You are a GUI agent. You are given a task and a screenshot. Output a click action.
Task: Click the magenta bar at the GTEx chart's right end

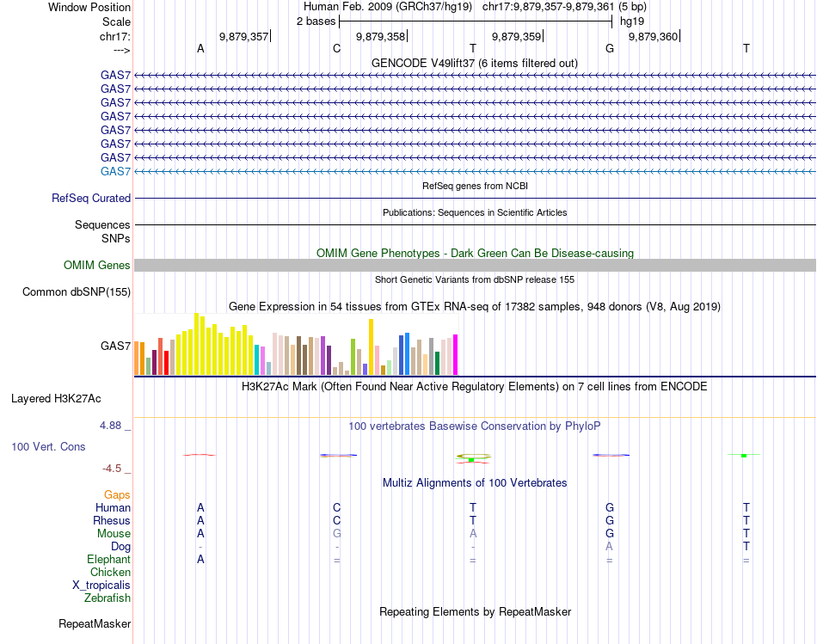tap(456, 354)
